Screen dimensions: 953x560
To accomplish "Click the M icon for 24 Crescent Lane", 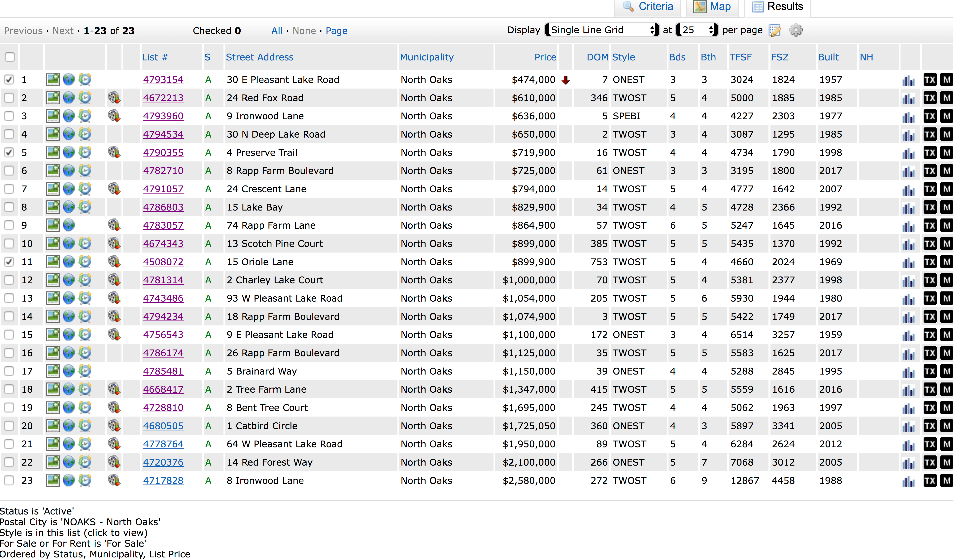I will pyautogui.click(x=947, y=189).
